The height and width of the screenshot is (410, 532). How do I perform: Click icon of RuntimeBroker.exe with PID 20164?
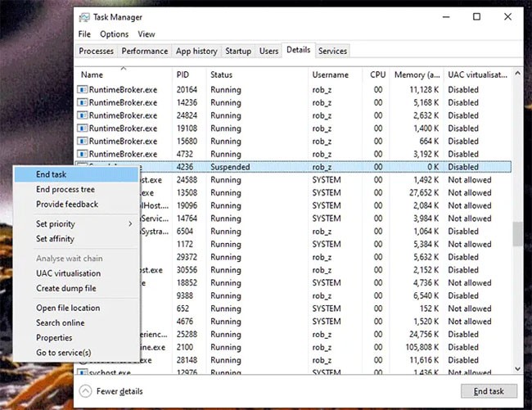click(82, 90)
